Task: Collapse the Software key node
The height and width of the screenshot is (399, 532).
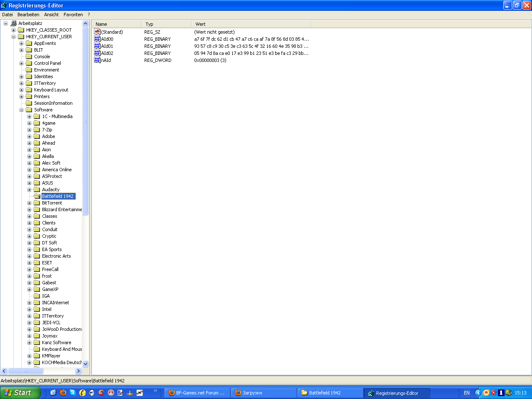Action: (21, 110)
